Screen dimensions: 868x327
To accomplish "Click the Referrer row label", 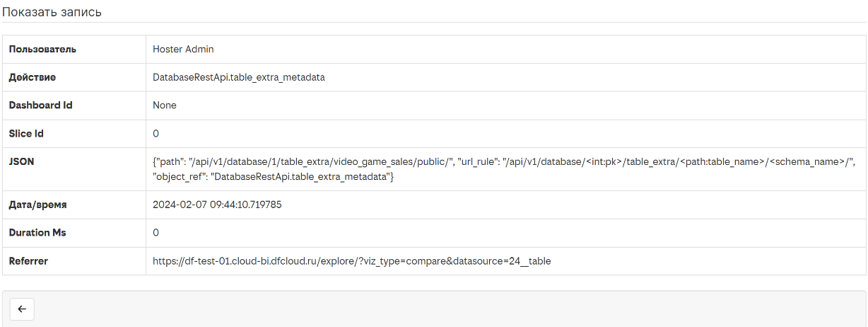I will tap(28, 261).
